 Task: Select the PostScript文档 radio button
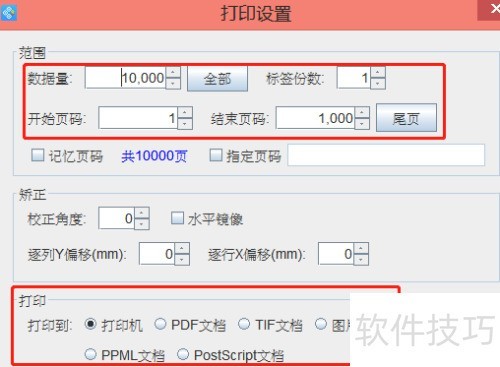coord(183,354)
